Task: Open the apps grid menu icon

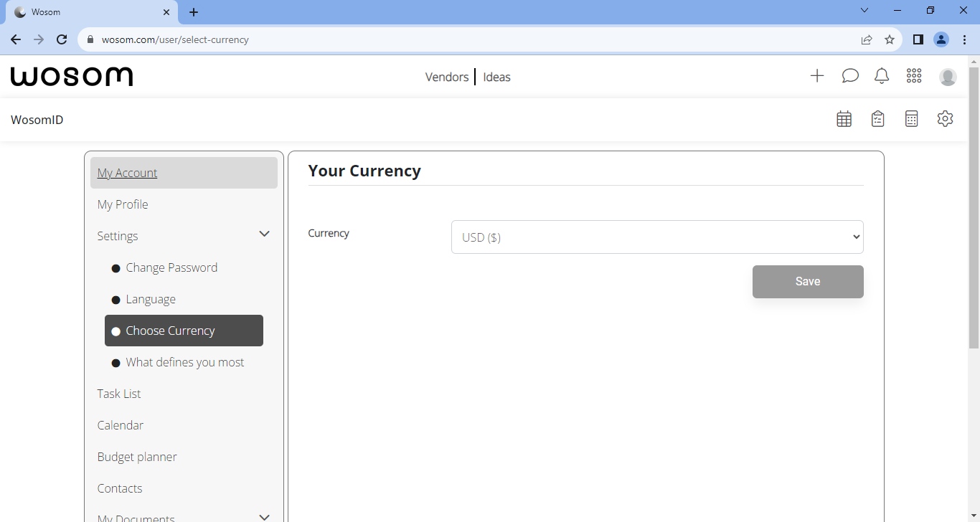Action: tap(913, 75)
